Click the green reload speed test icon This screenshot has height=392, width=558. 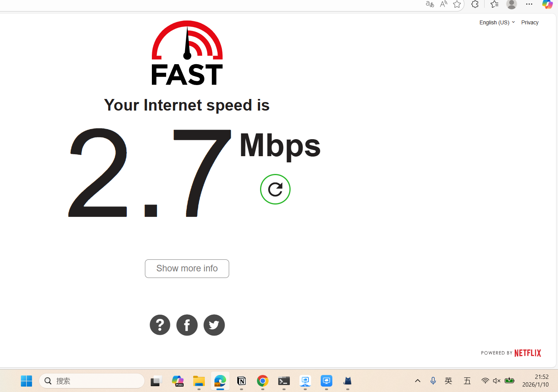click(x=275, y=189)
